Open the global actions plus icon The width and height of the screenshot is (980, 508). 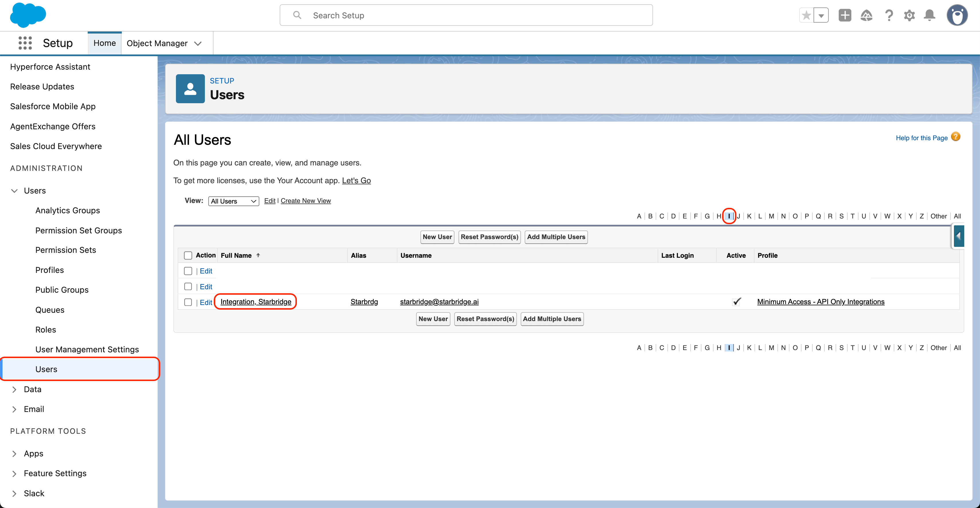[x=845, y=15]
